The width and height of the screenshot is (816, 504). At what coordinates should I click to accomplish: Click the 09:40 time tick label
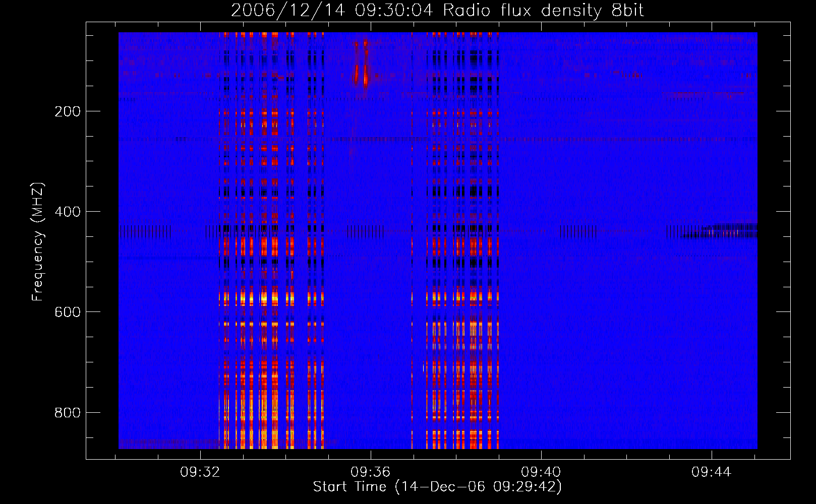coord(541,472)
